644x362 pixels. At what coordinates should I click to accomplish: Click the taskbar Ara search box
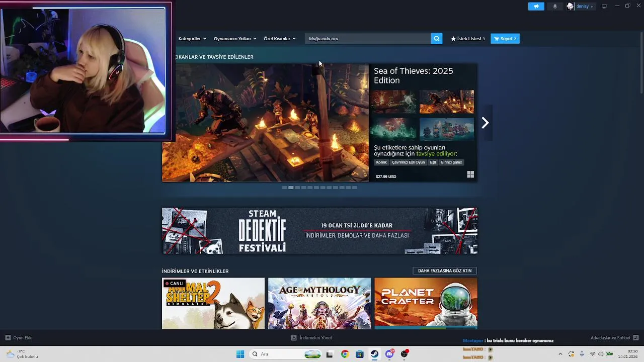pyautogui.click(x=286, y=354)
